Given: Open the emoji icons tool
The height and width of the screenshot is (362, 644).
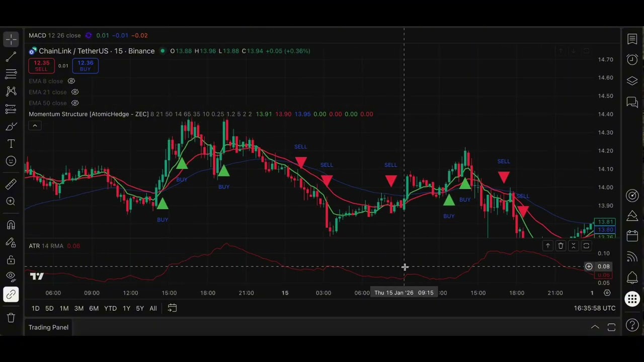Looking at the screenshot, I should [11, 161].
